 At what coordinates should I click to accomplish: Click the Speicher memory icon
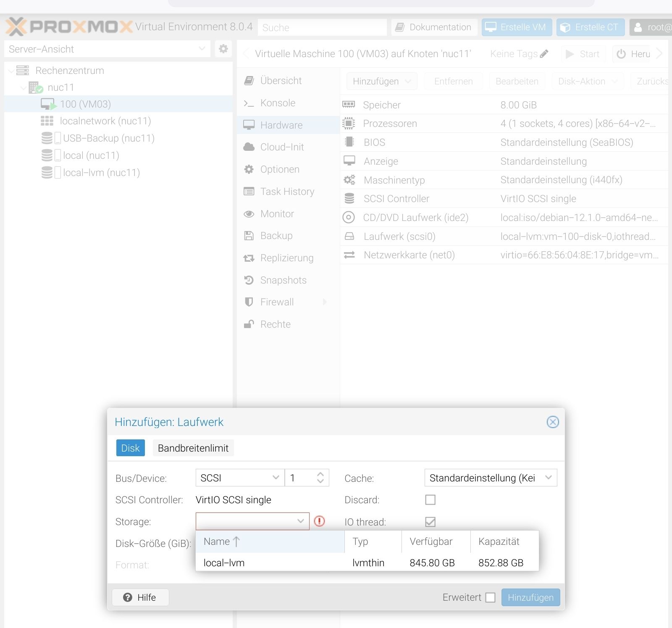(x=349, y=105)
